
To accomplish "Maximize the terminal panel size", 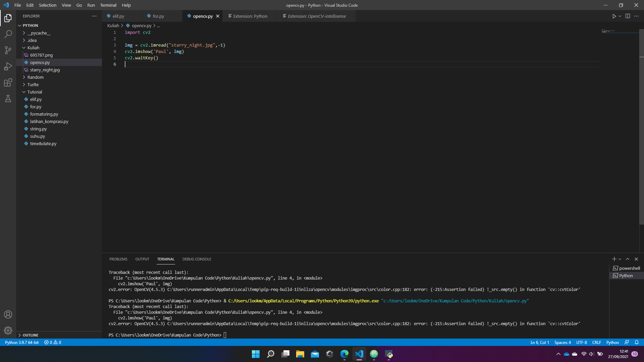I will pyautogui.click(x=628, y=259).
